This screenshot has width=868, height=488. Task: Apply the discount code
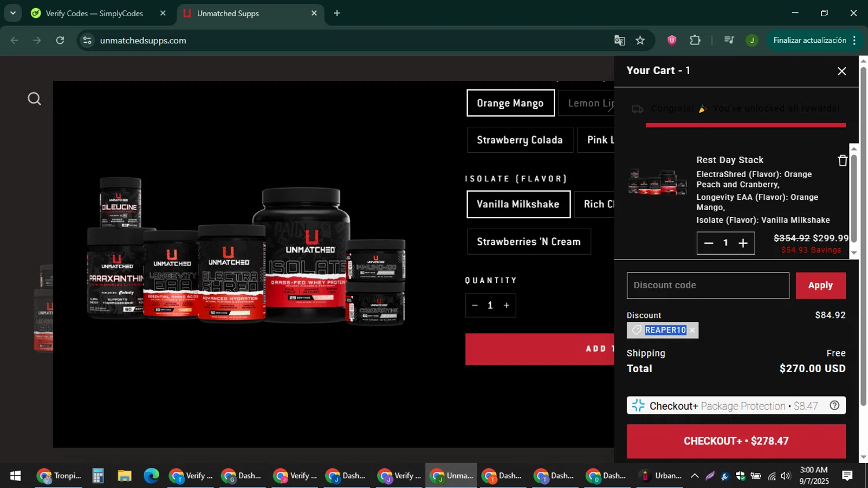pyautogui.click(x=821, y=285)
